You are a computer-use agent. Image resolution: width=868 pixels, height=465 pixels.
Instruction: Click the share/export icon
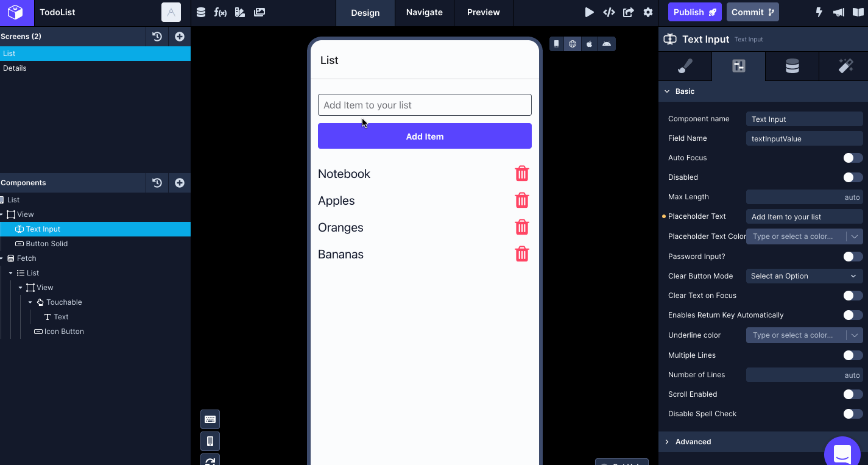point(629,12)
